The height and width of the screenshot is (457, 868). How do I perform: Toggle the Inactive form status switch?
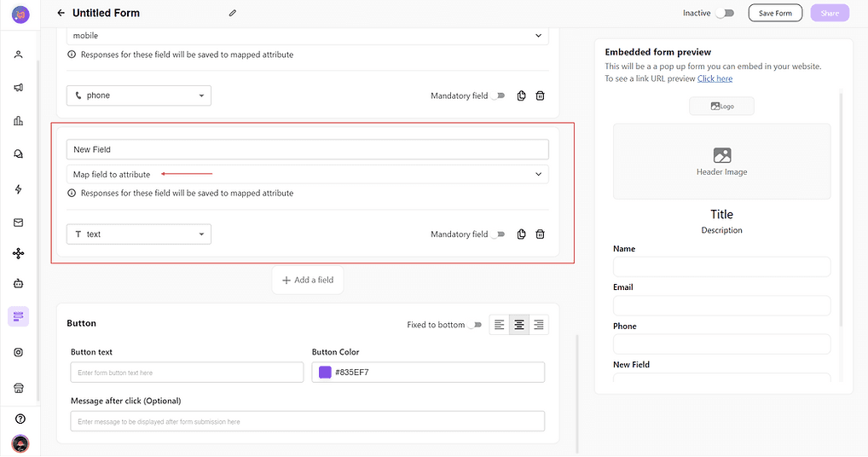coord(725,14)
